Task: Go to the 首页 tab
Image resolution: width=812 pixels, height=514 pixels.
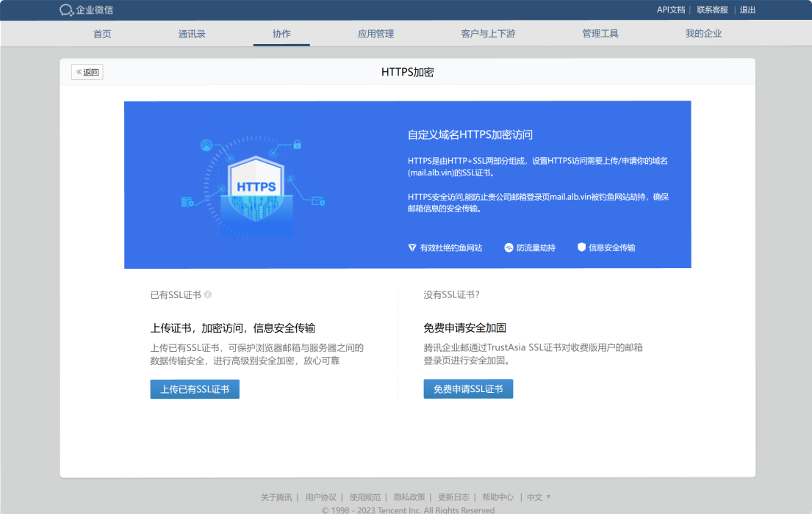Action: point(102,34)
